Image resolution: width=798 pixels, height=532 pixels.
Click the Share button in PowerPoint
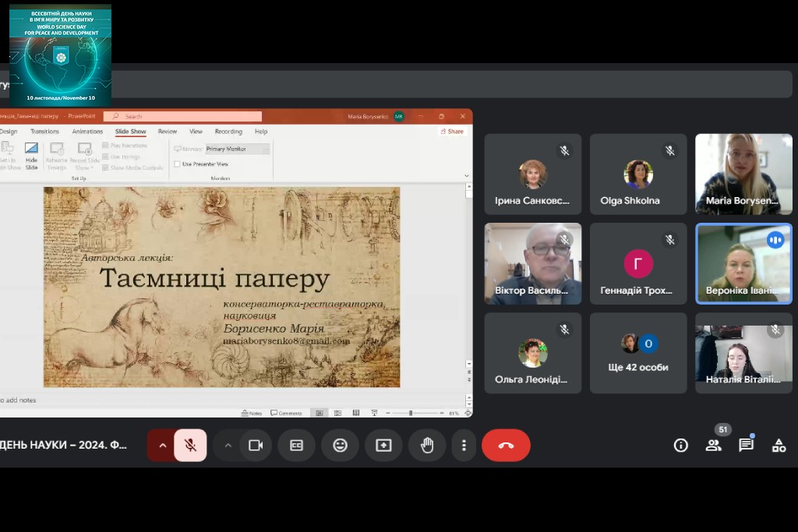pos(452,132)
